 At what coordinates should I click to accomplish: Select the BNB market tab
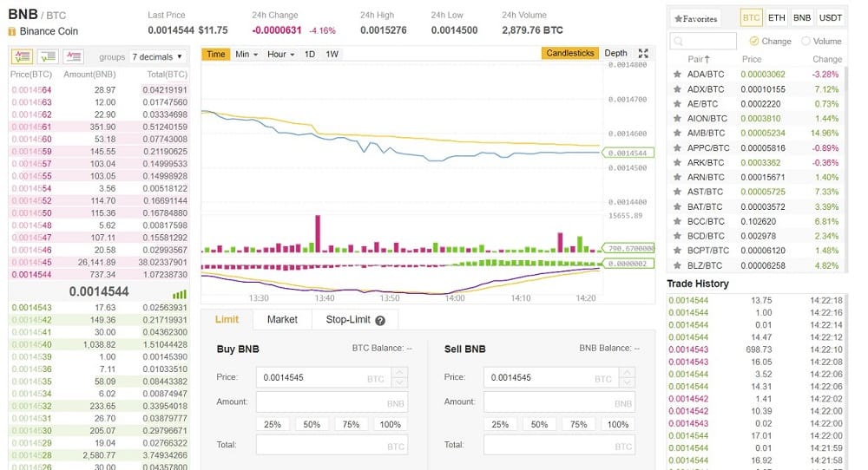802,17
